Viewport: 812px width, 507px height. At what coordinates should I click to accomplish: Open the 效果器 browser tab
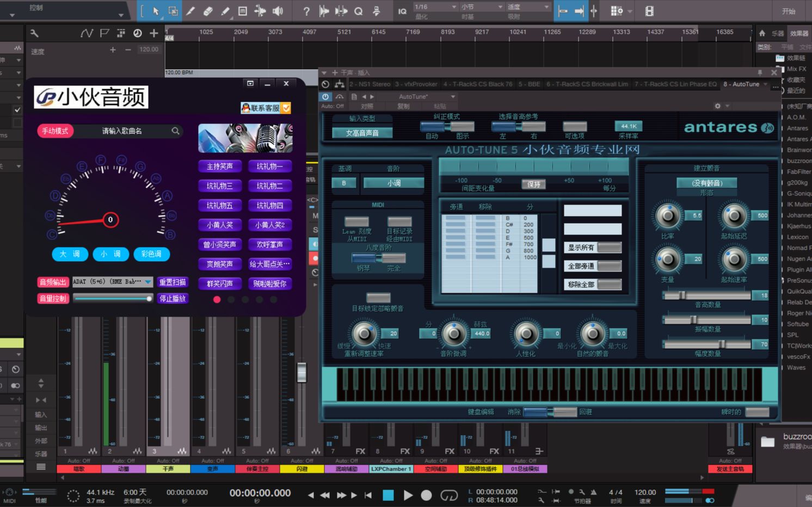tap(799, 33)
